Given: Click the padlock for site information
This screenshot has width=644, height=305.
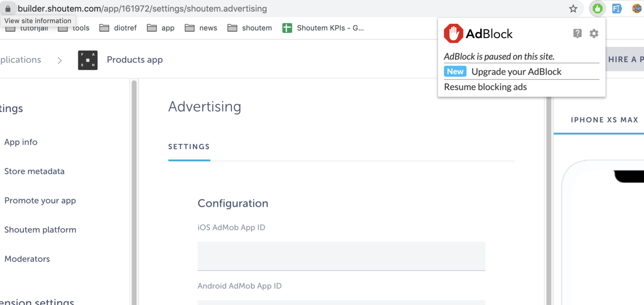Looking at the screenshot, I should click(x=8, y=8).
